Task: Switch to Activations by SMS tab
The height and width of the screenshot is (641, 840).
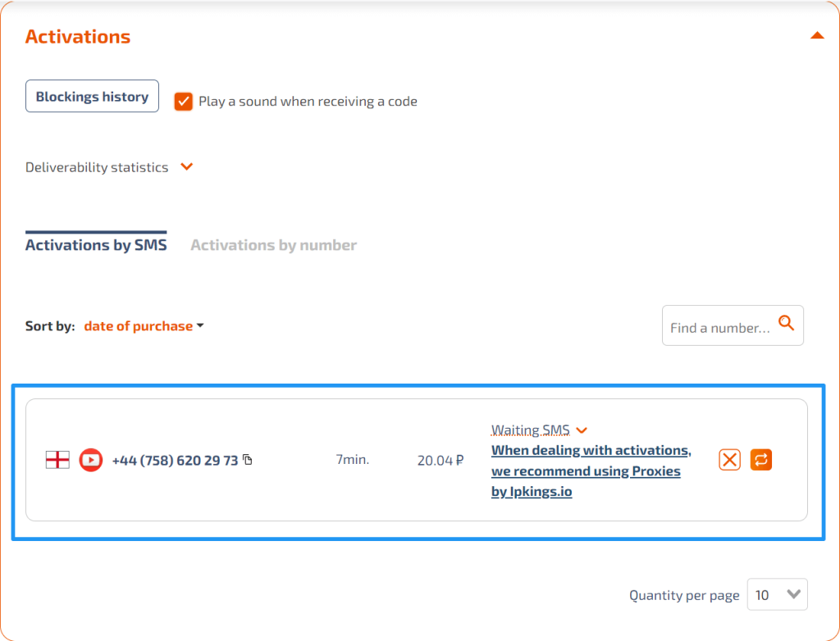Action: [x=96, y=245]
